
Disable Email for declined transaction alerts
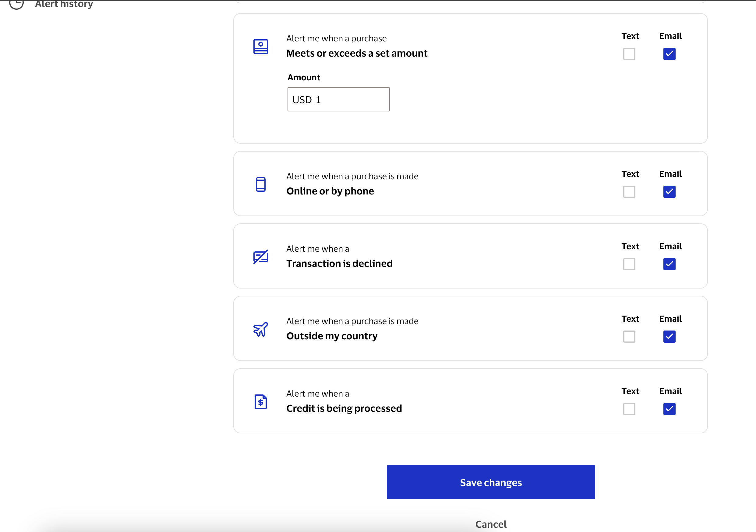point(669,264)
